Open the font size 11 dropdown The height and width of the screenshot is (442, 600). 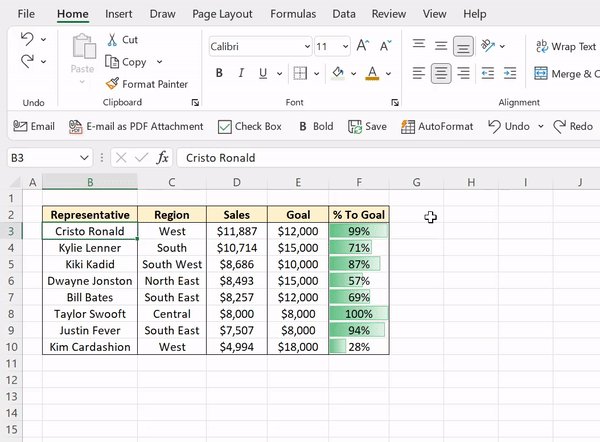pyautogui.click(x=345, y=47)
